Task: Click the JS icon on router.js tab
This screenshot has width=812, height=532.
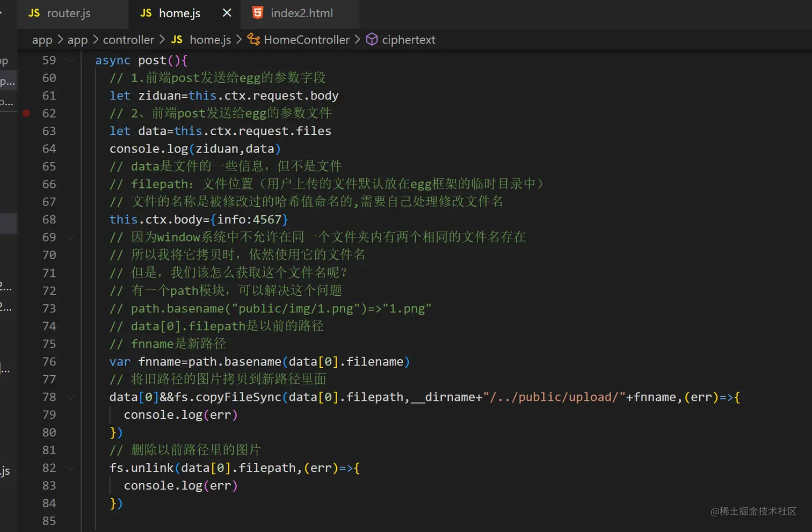Action: pyautogui.click(x=34, y=13)
